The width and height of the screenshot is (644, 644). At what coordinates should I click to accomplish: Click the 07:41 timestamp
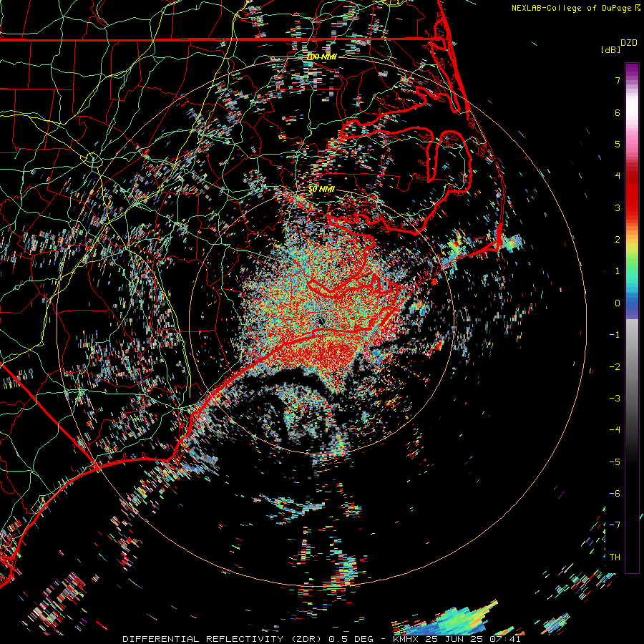click(x=504, y=639)
